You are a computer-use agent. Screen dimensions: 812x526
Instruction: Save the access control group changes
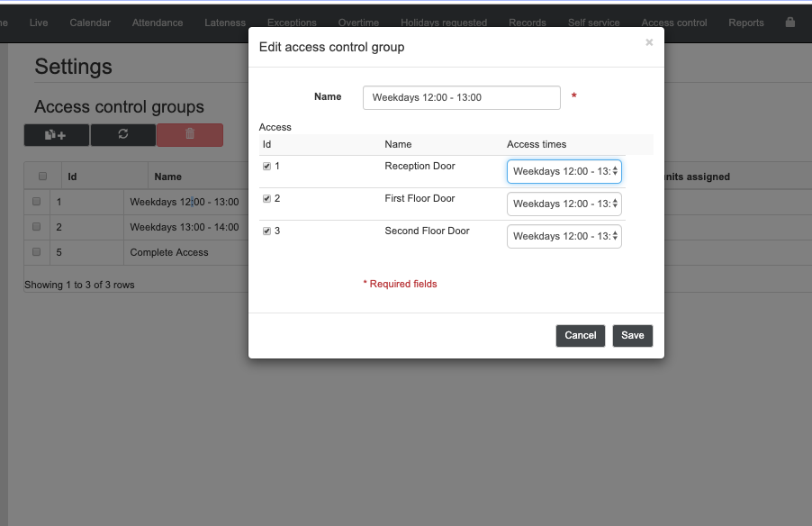632,335
